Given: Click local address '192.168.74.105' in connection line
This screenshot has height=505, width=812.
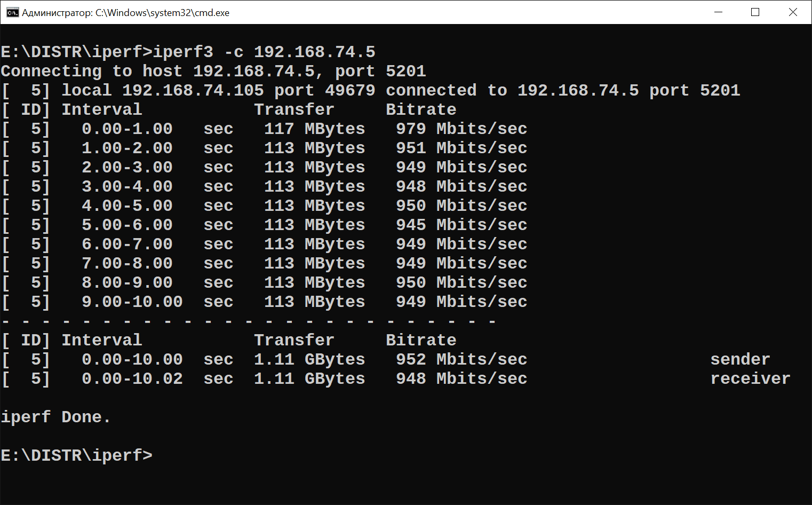Looking at the screenshot, I should pyautogui.click(x=193, y=90).
